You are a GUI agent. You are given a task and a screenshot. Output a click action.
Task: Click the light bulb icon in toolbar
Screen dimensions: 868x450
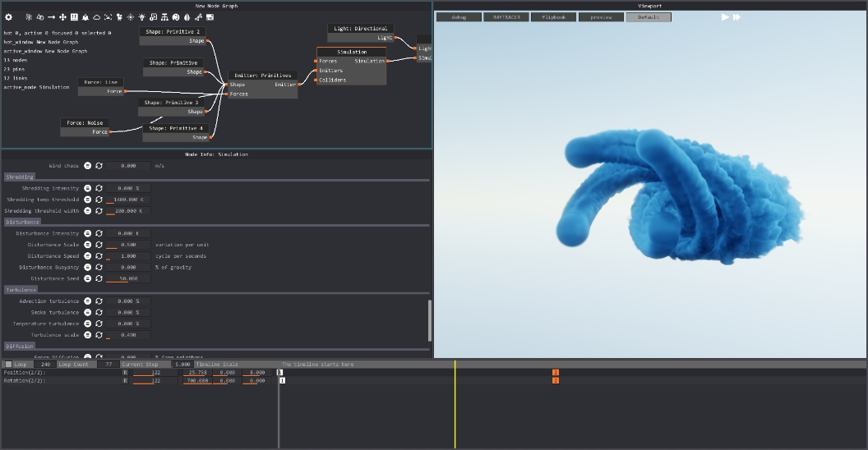[141, 17]
